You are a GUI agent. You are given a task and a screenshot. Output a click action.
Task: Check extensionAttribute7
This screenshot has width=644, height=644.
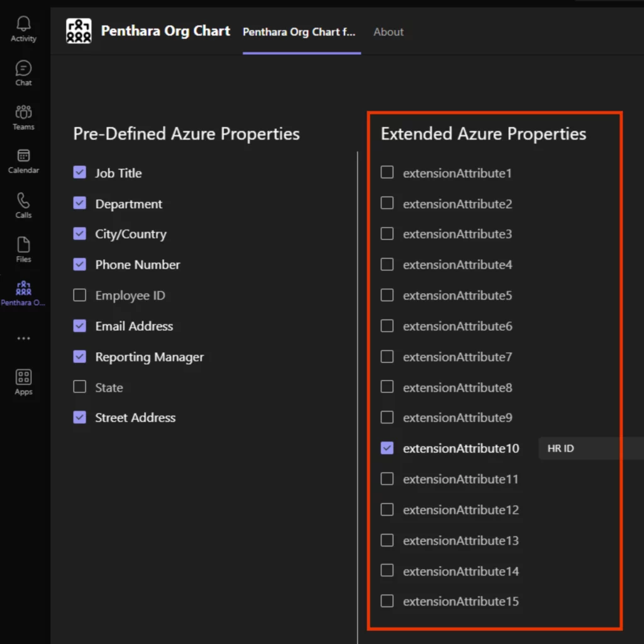(x=387, y=357)
